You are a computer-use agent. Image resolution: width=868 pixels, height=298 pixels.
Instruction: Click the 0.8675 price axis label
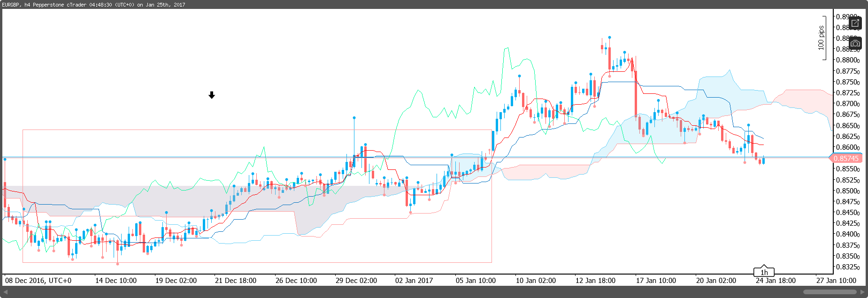point(848,115)
